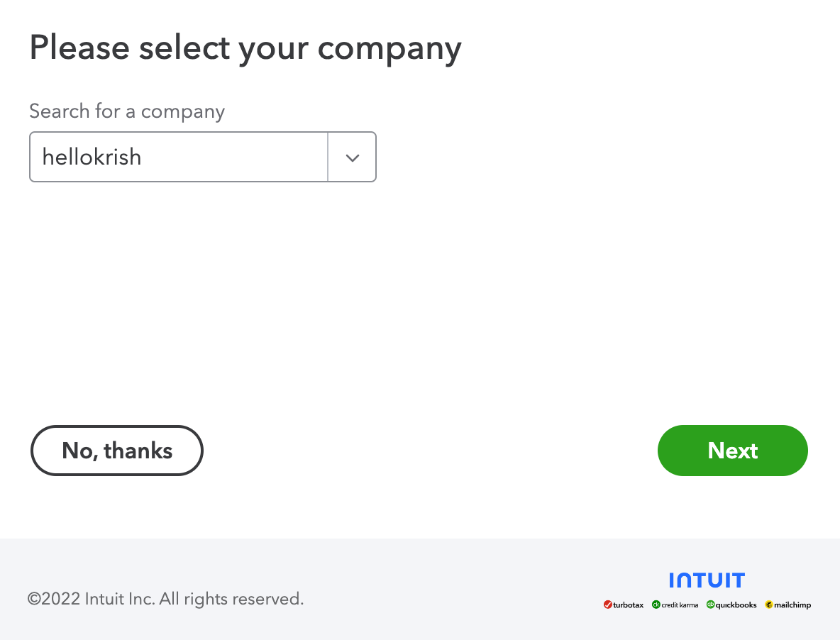Click the green Credit Karma ck icon
This screenshot has height=640, width=840.
click(x=656, y=605)
